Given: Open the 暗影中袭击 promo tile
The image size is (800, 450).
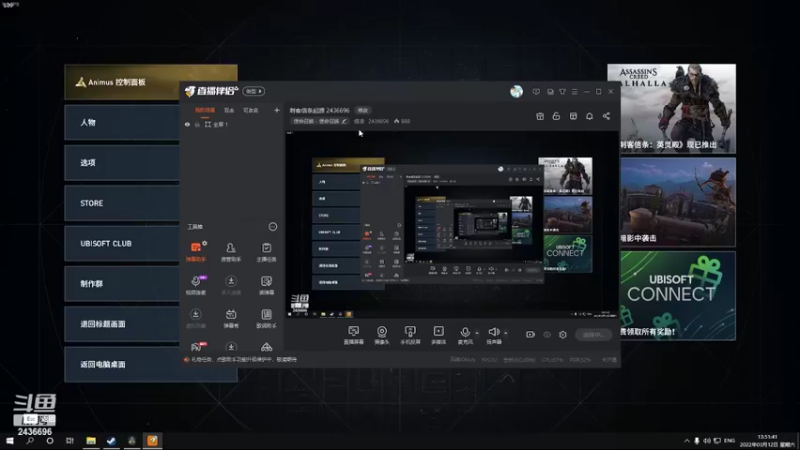Looking at the screenshot, I should click(678, 202).
